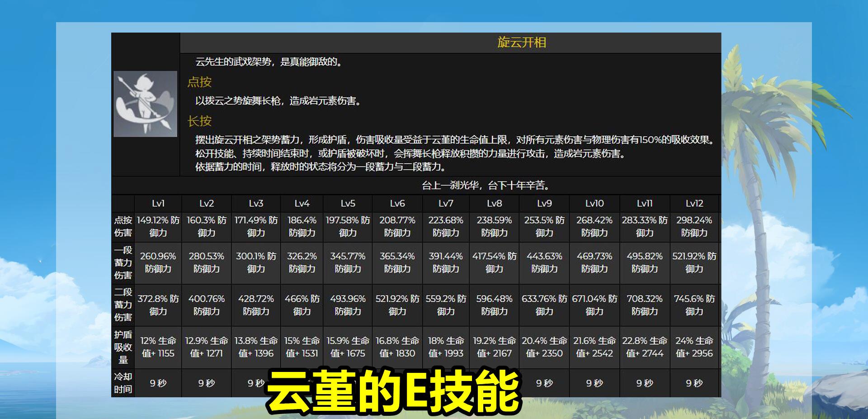Click the 238.59% 防御力 cell
Screen dimensions: 868x419
[x=494, y=227]
